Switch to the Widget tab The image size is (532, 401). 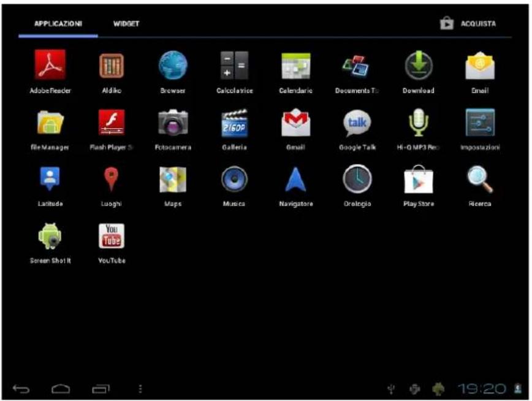[126, 24]
